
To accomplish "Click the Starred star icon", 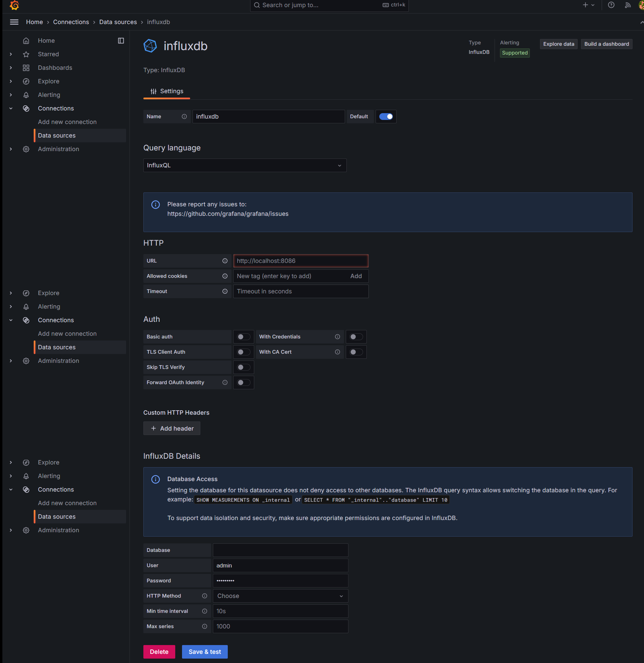I will point(26,54).
